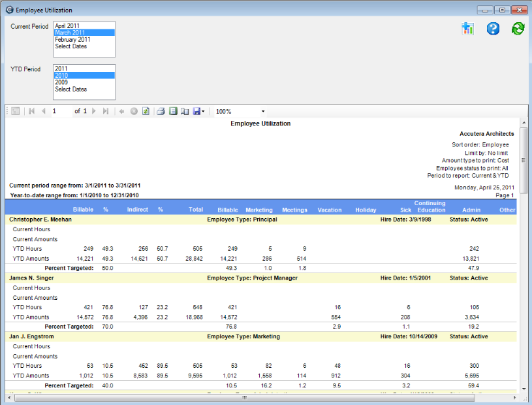Screen dimensions: 532x405
Task: Click the next page arrow
Action: tap(94, 111)
